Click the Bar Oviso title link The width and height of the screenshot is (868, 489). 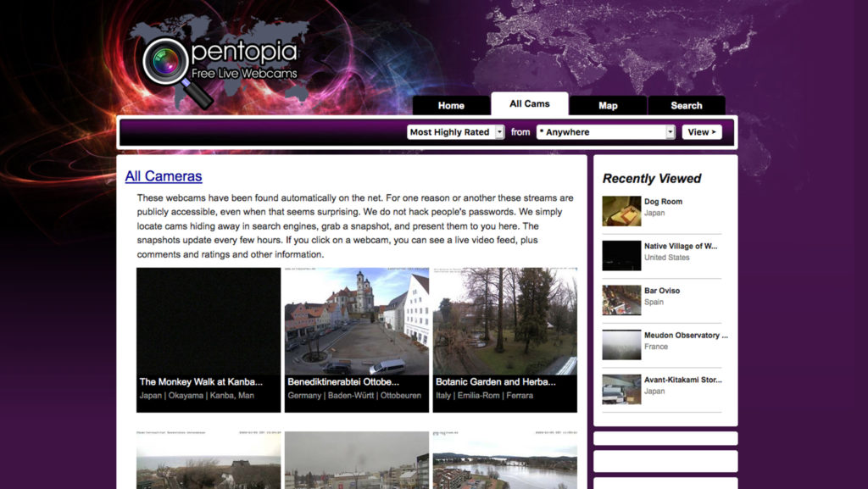661,291
